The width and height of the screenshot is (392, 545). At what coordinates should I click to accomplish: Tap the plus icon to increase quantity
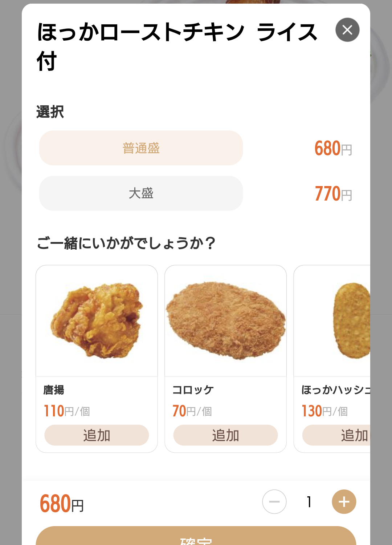[x=344, y=502]
